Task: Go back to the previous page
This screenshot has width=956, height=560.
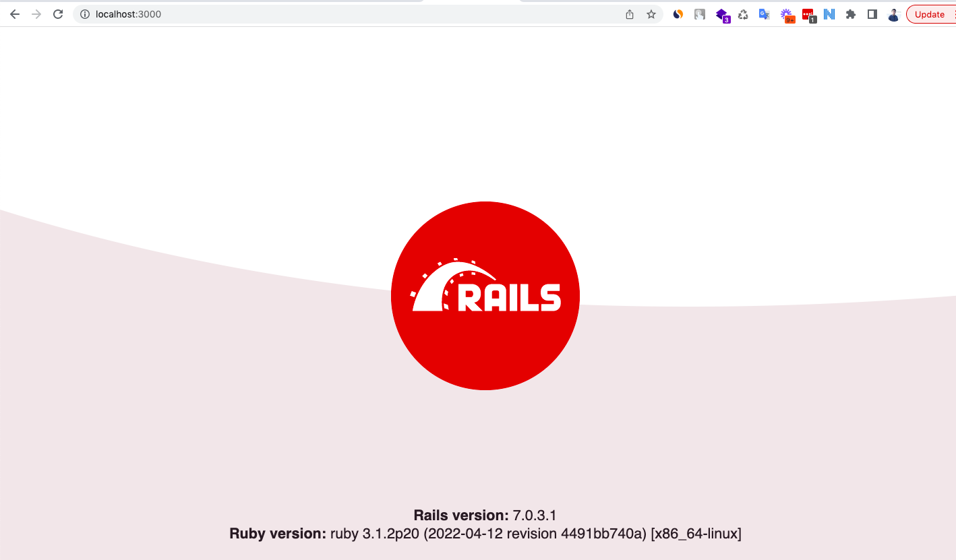Action: coord(15,14)
